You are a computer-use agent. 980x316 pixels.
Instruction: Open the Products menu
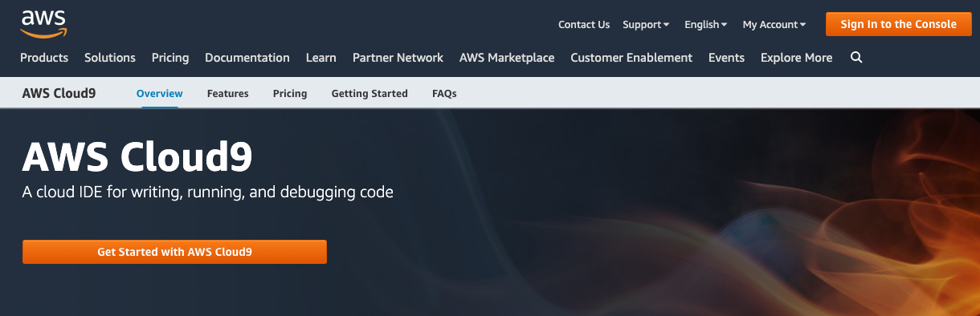click(44, 58)
